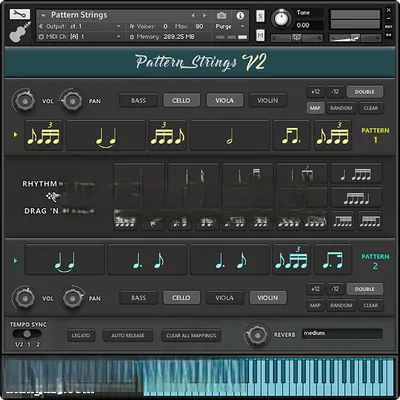The width and height of the screenshot is (400, 400).
Task: Select the second dotted quarter and eighth slot in Pattern 2
Action: 230,259
